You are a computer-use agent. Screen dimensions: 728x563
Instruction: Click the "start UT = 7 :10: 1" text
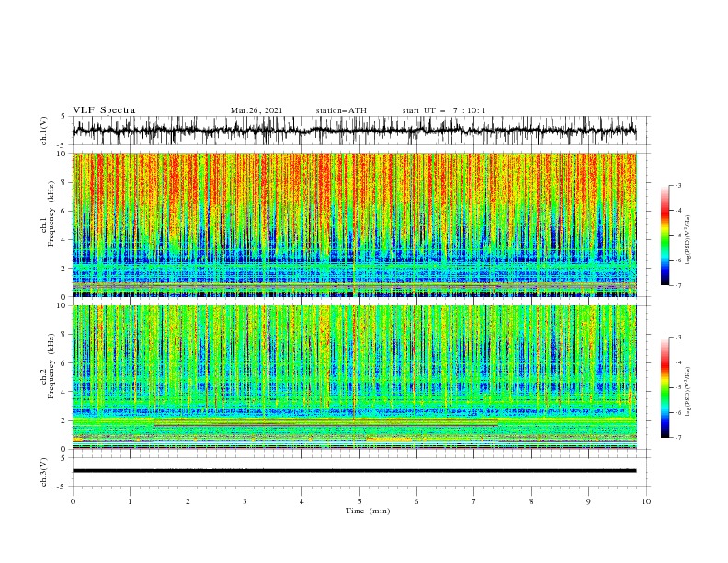point(444,110)
